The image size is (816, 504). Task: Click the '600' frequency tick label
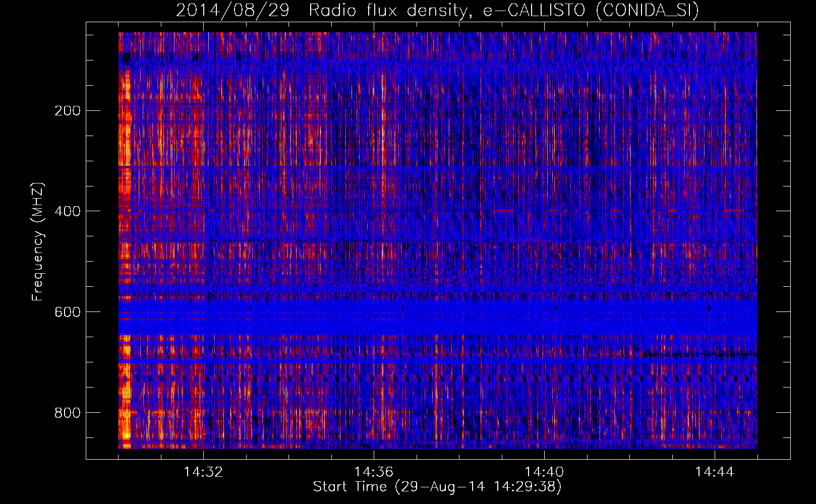tap(68, 312)
